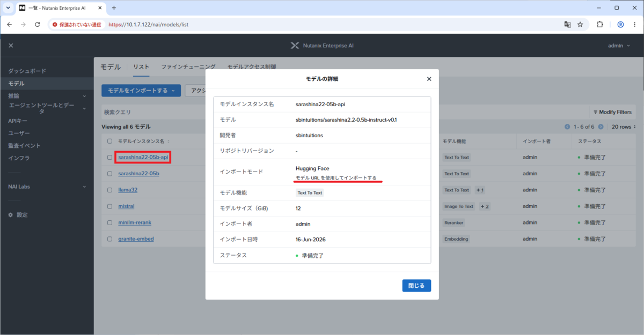Click the +2 capability badge on mistral row
The image size is (644, 335).
(x=484, y=206)
